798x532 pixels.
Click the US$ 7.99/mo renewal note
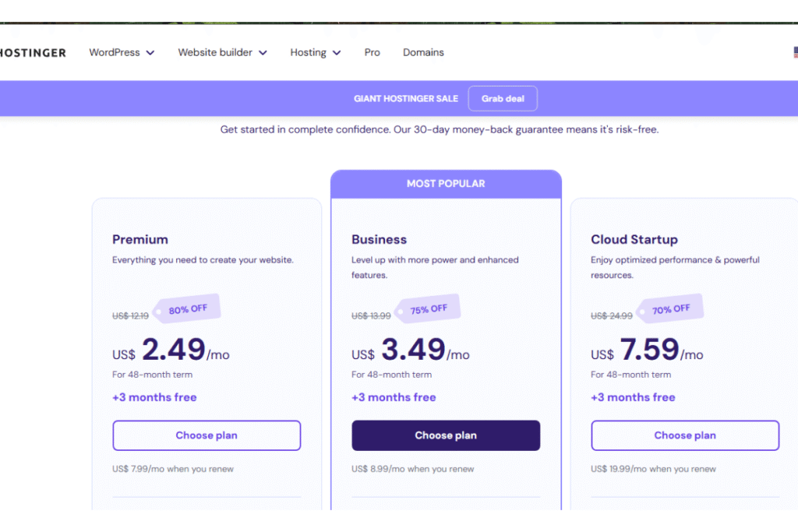[x=173, y=469]
